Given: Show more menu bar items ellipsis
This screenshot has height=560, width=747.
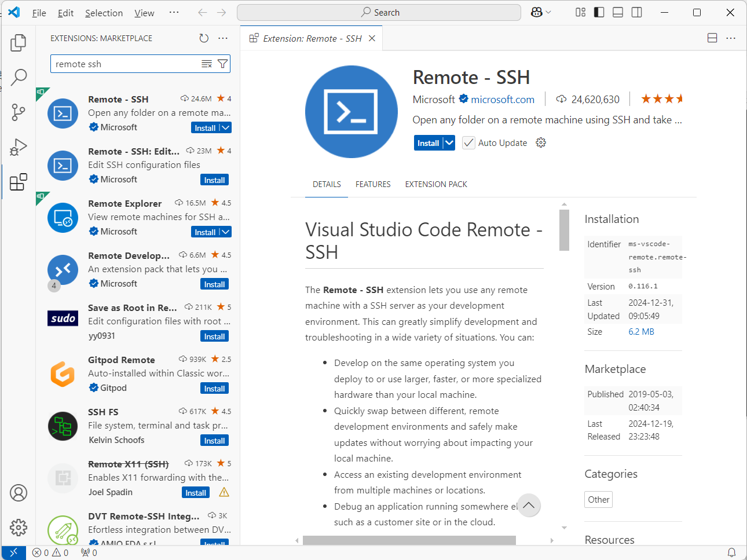Looking at the screenshot, I should [174, 12].
